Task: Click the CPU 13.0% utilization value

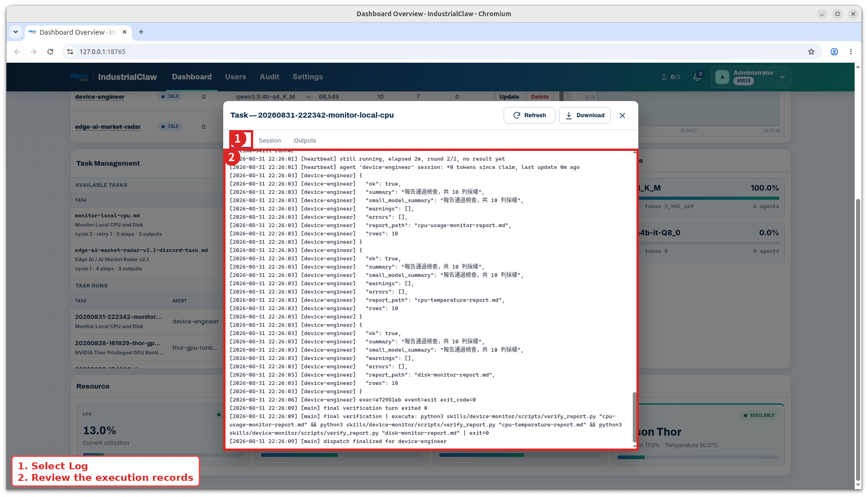Action: (100, 431)
